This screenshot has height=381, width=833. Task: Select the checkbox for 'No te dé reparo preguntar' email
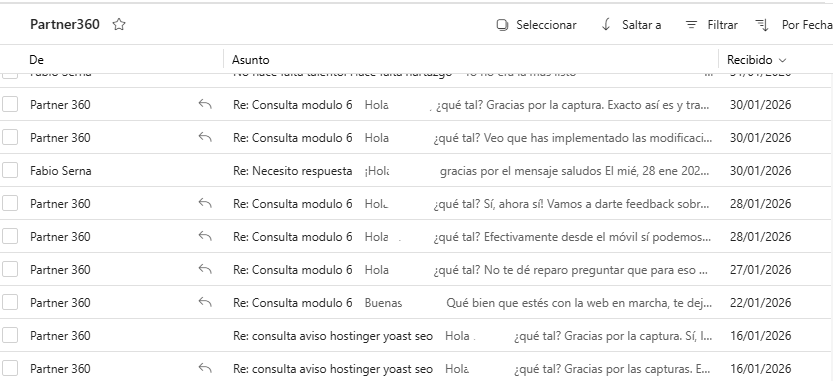click(x=10, y=269)
